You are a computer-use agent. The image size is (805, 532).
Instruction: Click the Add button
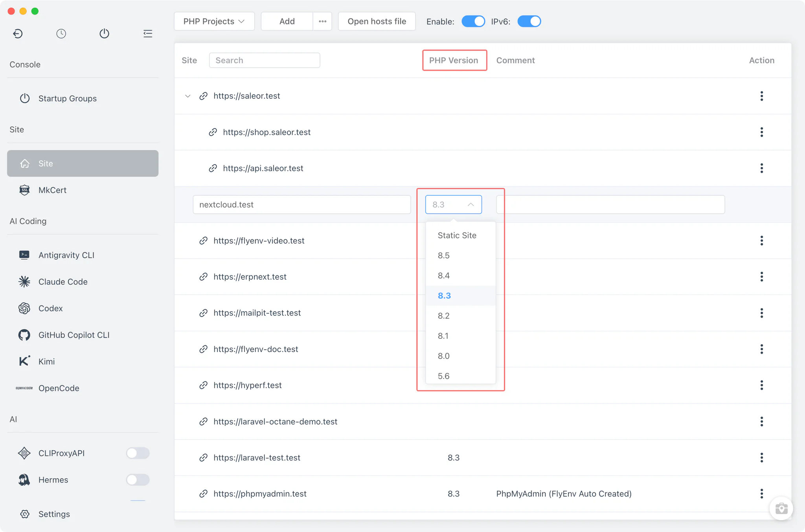pyautogui.click(x=287, y=21)
